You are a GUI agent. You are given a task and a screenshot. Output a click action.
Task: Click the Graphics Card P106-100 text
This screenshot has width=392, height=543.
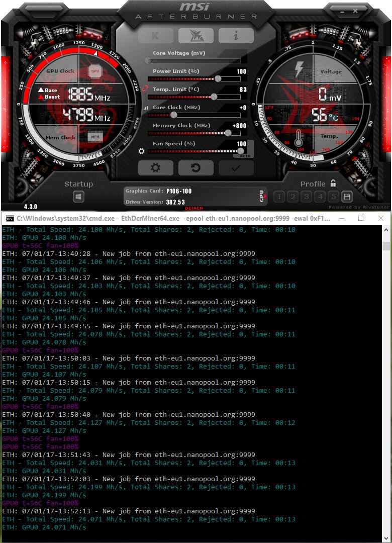159,191
